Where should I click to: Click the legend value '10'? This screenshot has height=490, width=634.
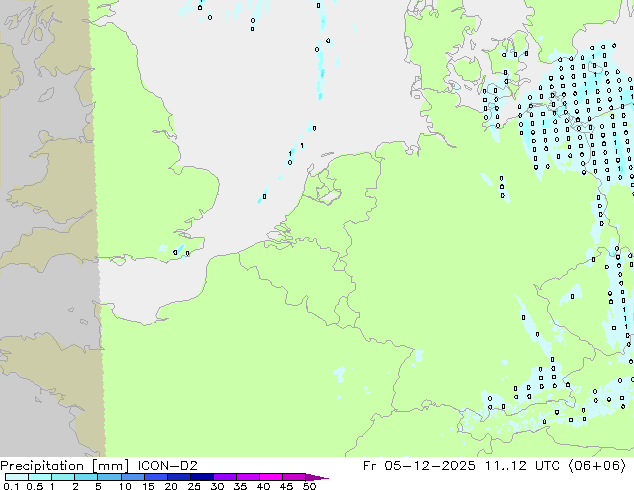(x=125, y=486)
